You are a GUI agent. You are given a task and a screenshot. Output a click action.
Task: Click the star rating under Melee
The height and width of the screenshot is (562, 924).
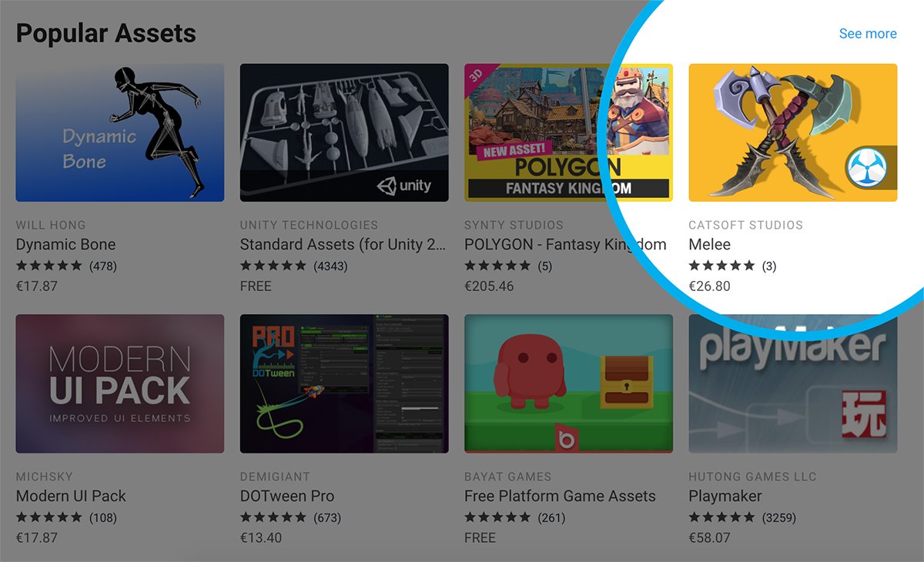[721, 266]
